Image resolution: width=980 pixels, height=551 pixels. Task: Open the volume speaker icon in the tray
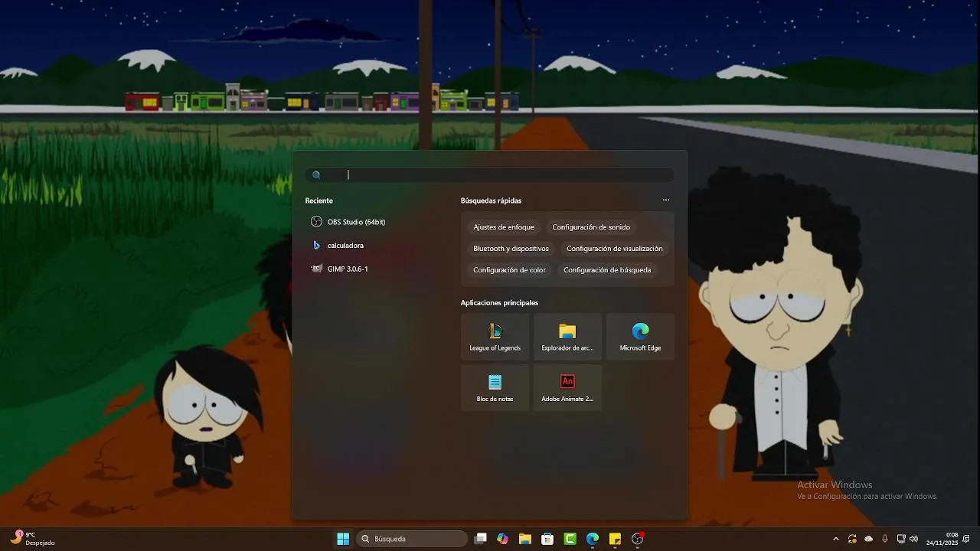[913, 539]
